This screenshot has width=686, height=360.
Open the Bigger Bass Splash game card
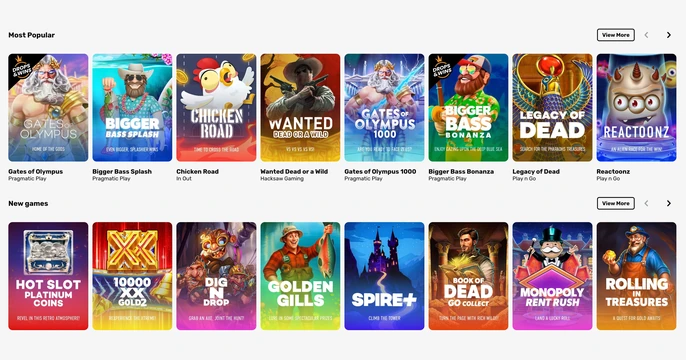click(x=132, y=108)
